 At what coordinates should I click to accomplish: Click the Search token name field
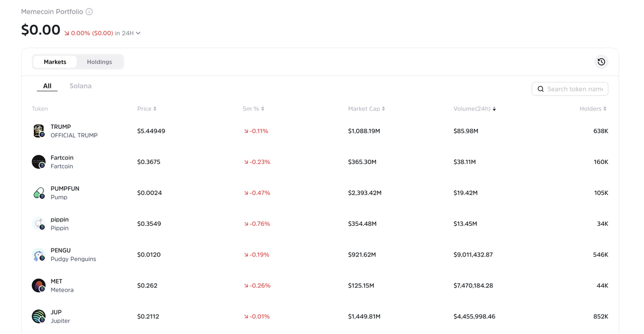(x=574, y=89)
